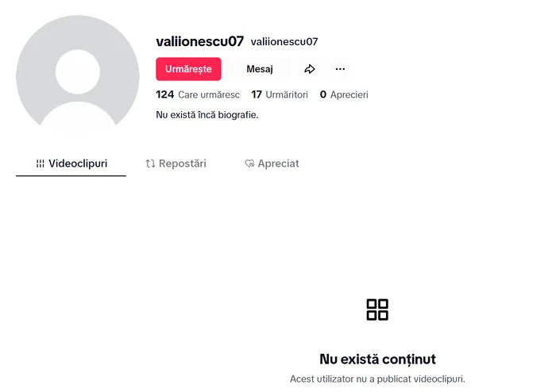Click the 0 Aprecieri count
The height and width of the screenshot is (392, 556).
pos(344,94)
